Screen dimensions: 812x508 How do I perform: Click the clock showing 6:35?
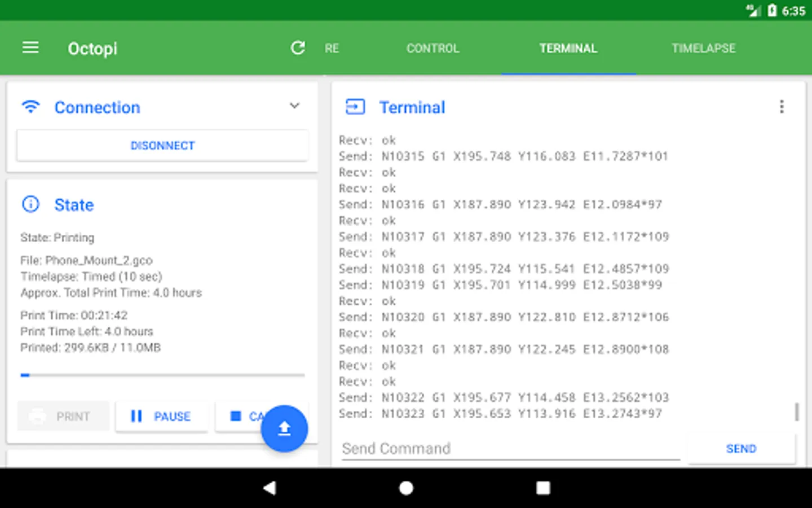click(793, 11)
